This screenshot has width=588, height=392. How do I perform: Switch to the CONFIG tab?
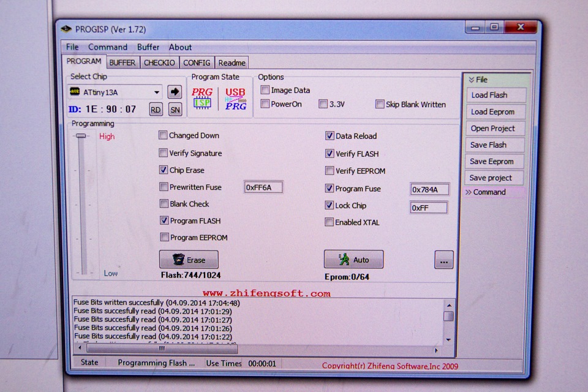click(197, 62)
